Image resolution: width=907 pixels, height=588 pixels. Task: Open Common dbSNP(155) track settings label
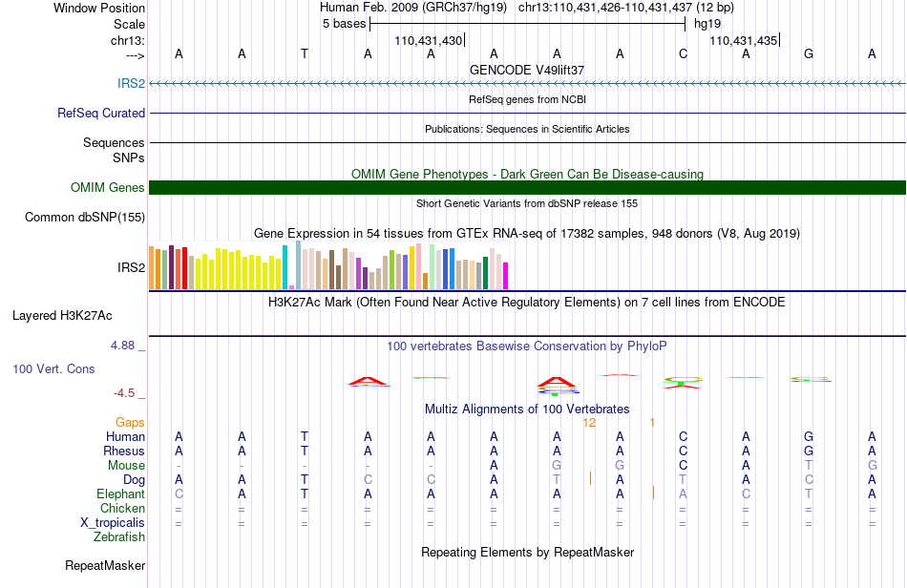click(84, 217)
